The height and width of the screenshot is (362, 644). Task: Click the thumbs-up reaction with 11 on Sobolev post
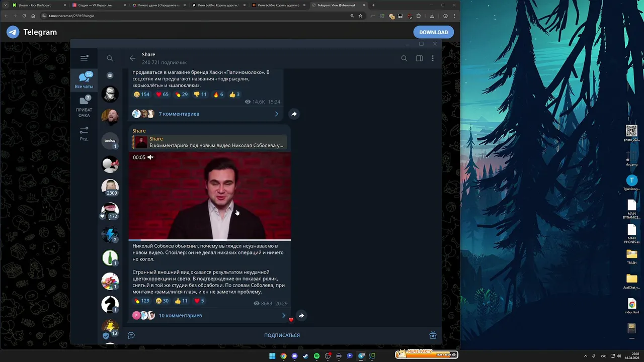pos(181,301)
